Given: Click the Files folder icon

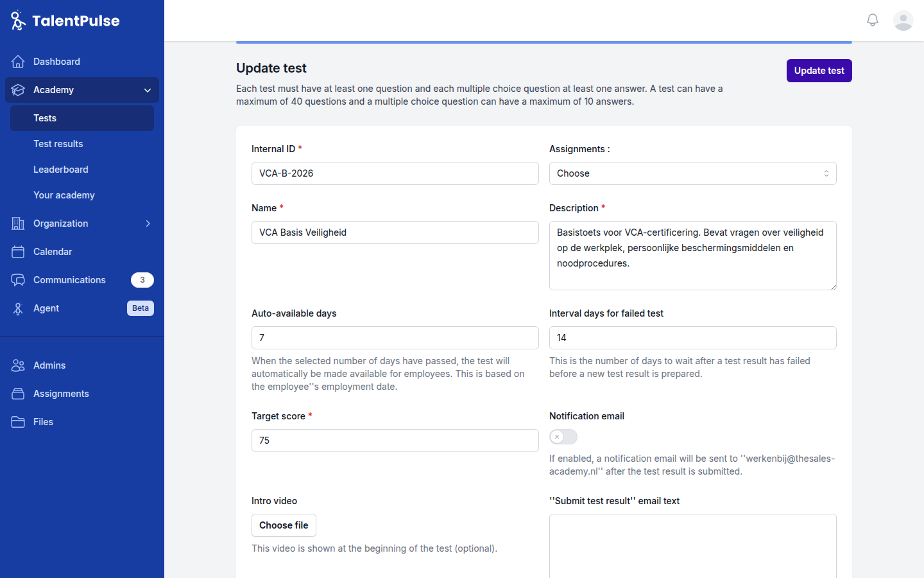Looking at the screenshot, I should pos(18,422).
